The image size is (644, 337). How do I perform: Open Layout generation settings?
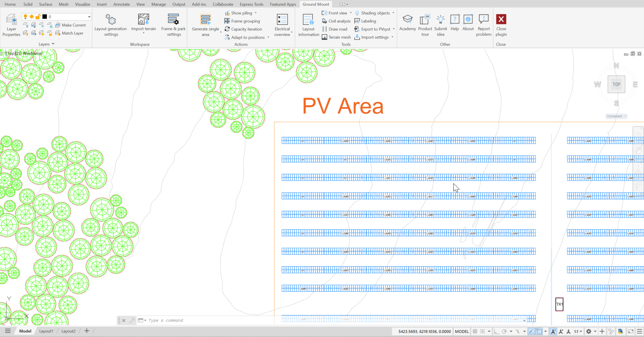coord(111,25)
